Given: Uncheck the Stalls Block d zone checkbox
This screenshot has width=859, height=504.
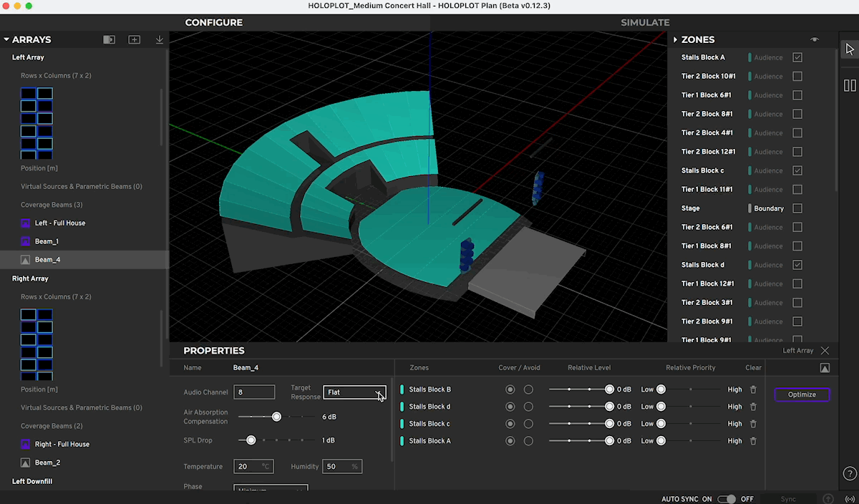Looking at the screenshot, I should [797, 265].
